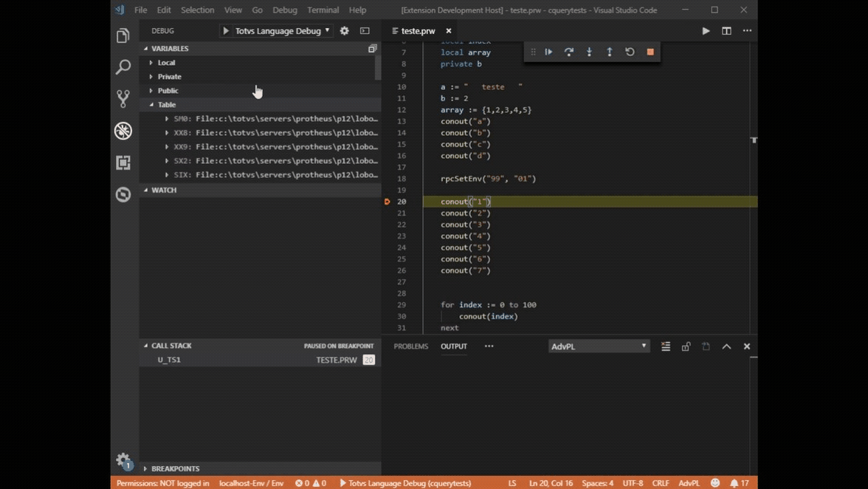868x489 pixels.
Task: Collapse the Call Stack section
Action: pos(260,346)
